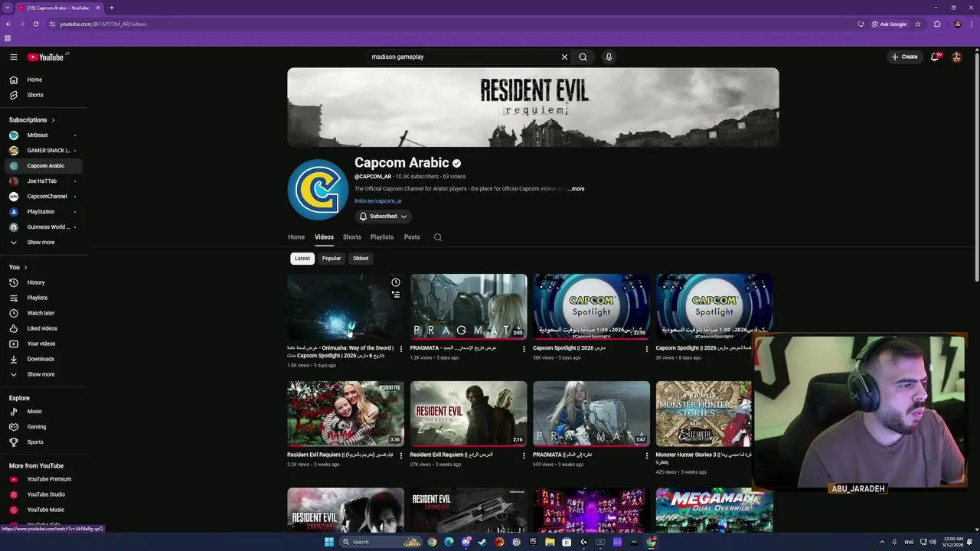Screen dimensions: 980x551
Task: Add Onimusha video to Watch later clock icon
Action: click(396, 282)
